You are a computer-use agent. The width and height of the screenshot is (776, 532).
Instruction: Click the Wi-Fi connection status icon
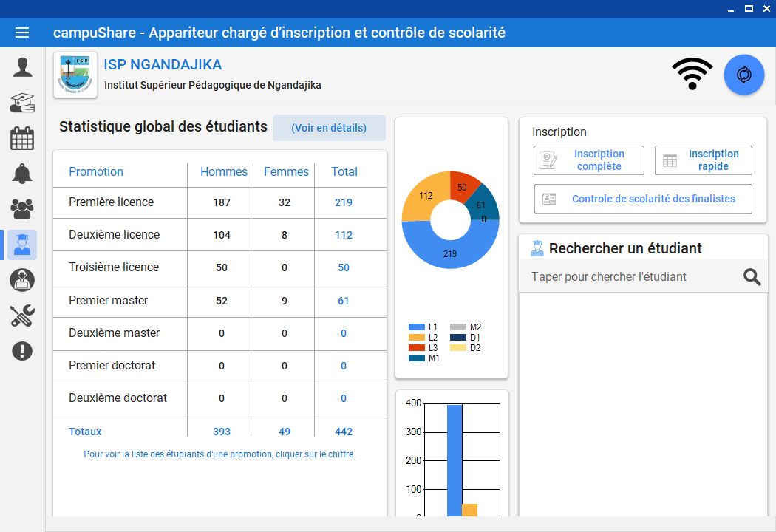(x=692, y=74)
